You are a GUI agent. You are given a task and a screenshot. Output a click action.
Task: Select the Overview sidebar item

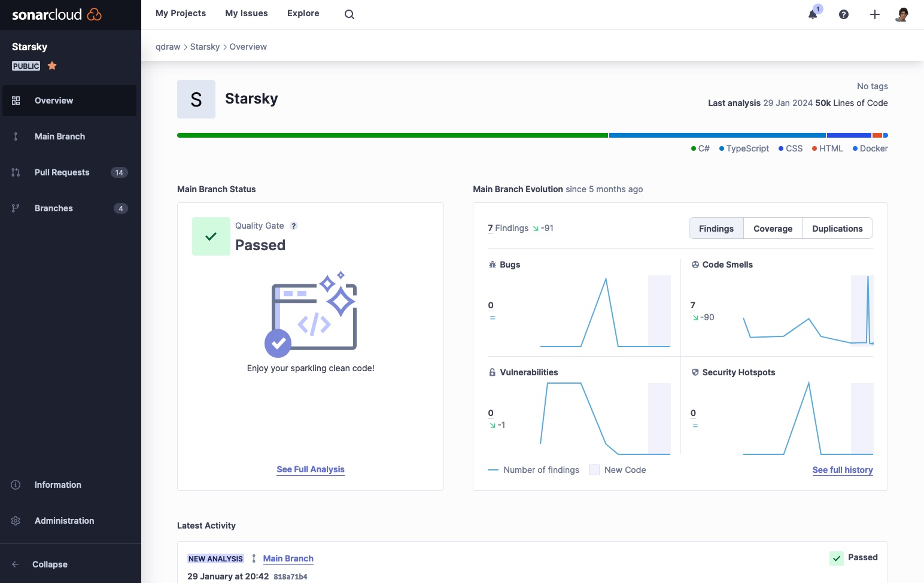click(69, 101)
